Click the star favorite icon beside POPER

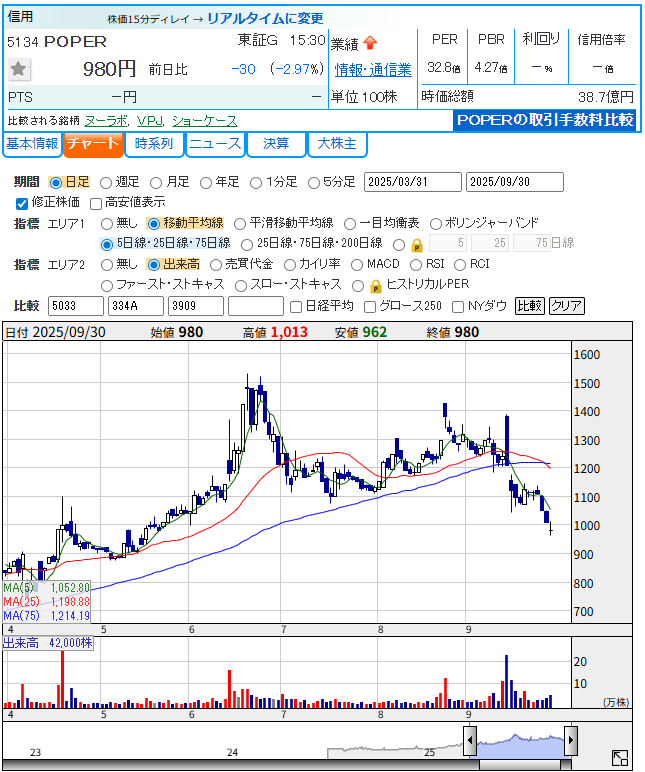pyautogui.click(x=19, y=69)
